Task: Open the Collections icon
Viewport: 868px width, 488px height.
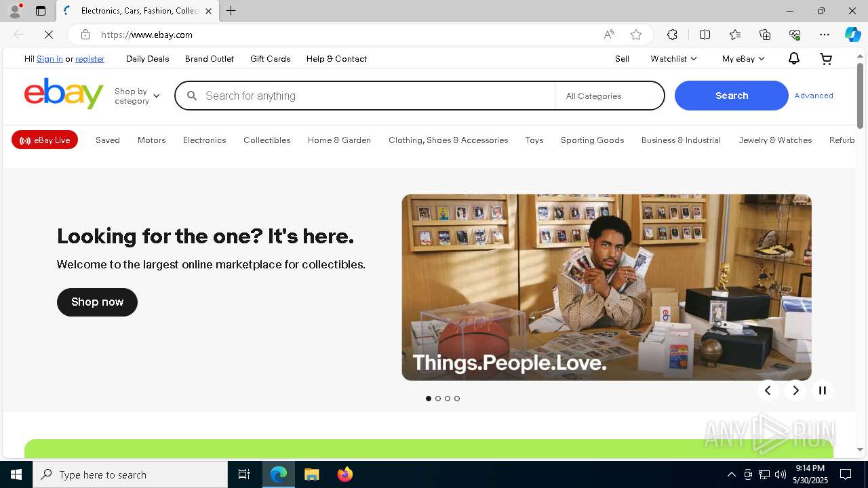Action: tap(765, 35)
